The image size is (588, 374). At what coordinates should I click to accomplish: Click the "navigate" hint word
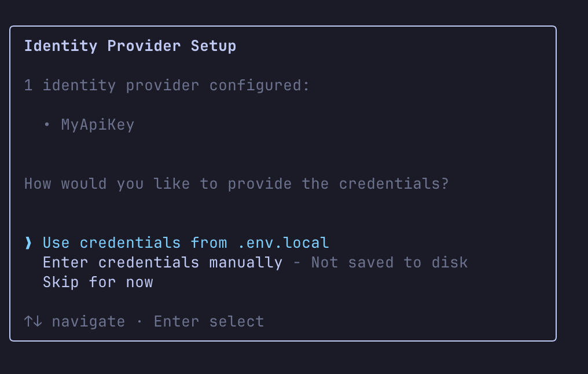(x=88, y=321)
